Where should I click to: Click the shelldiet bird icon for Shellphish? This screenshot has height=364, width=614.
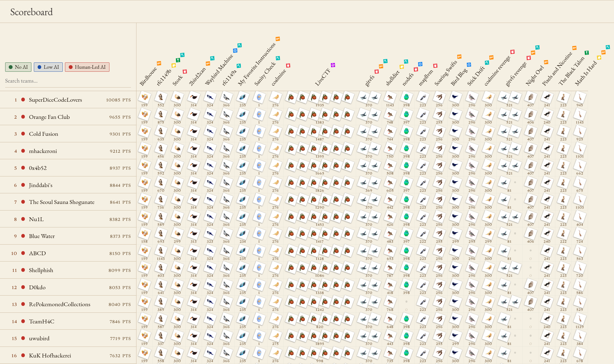tap(390, 268)
